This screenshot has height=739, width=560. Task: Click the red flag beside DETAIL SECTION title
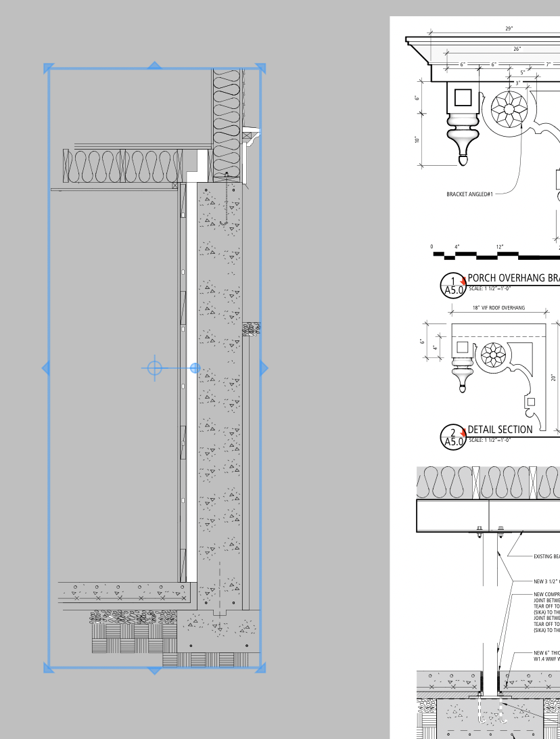click(x=463, y=431)
